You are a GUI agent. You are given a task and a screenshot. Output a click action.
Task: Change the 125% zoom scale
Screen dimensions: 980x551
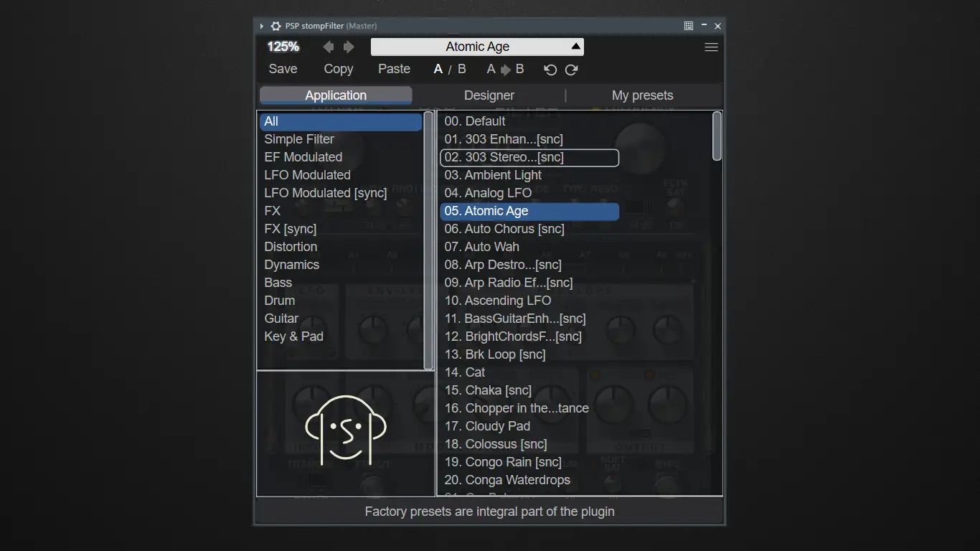[283, 47]
